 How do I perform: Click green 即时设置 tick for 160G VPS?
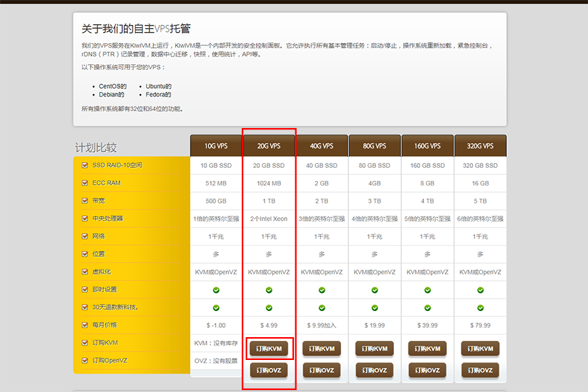tap(427, 290)
